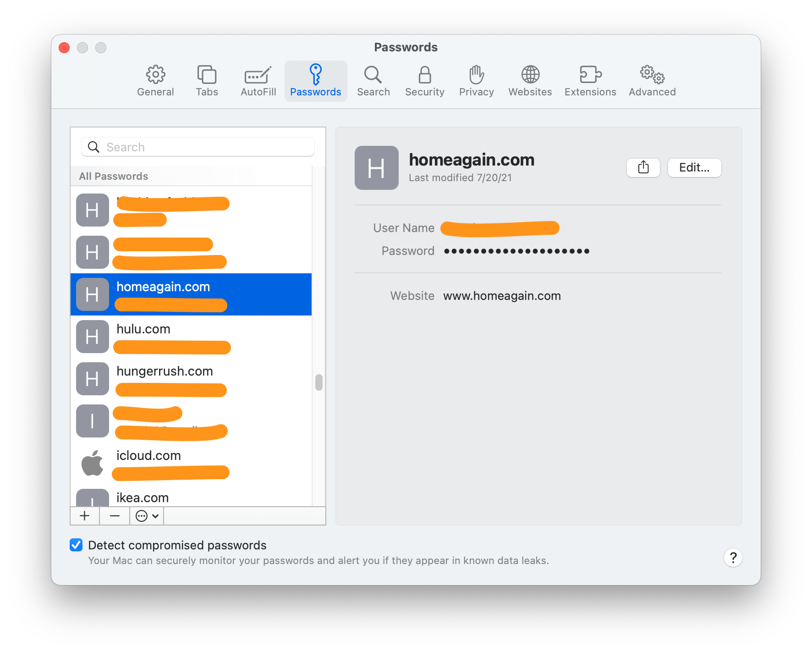The image size is (812, 653).
Task: Click the large H icon in detail pane
Action: (377, 168)
